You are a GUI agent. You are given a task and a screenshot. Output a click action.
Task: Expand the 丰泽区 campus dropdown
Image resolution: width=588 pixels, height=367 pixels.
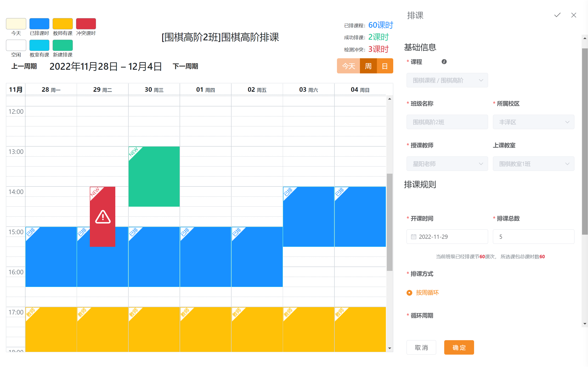point(533,122)
